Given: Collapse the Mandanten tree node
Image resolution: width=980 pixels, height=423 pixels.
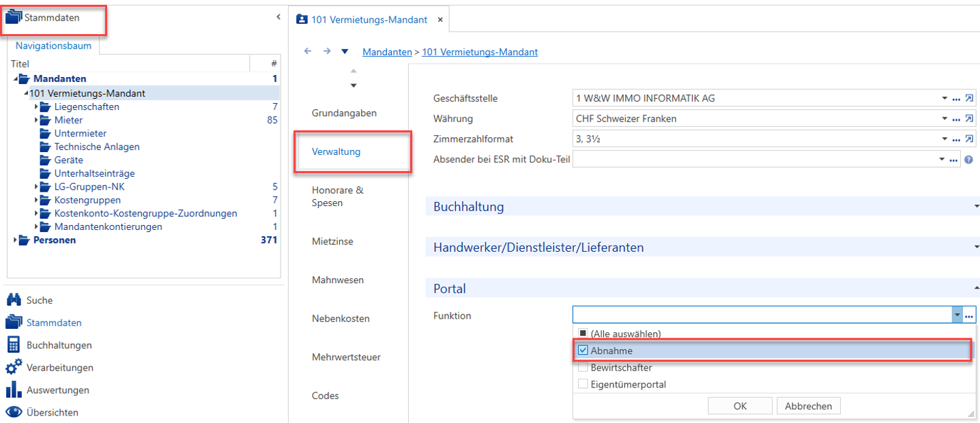Looking at the screenshot, I should pos(16,79).
